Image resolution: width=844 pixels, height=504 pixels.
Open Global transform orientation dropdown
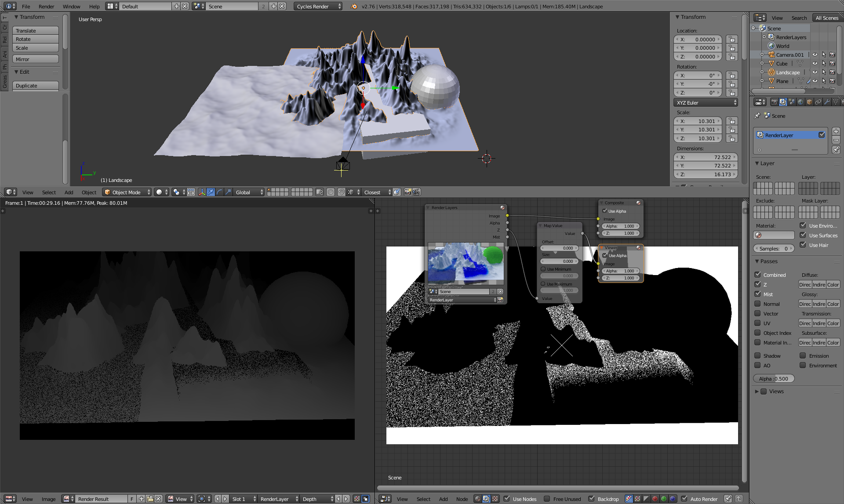[249, 192]
